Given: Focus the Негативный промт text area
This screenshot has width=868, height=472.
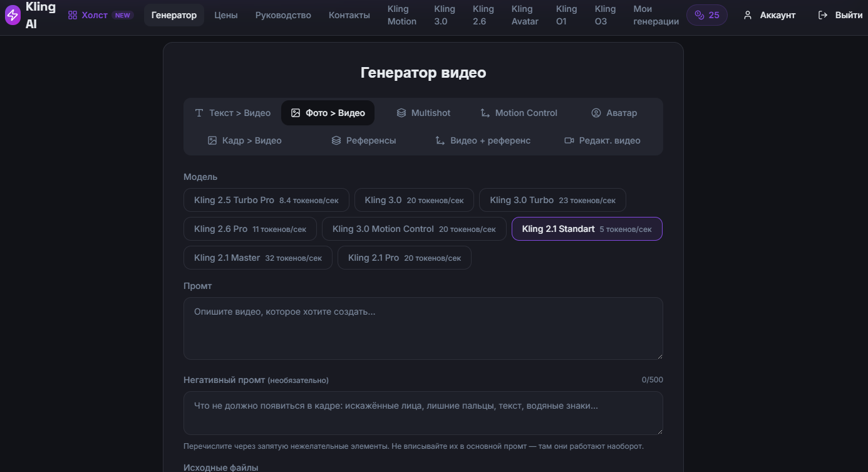Looking at the screenshot, I should click(423, 413).
